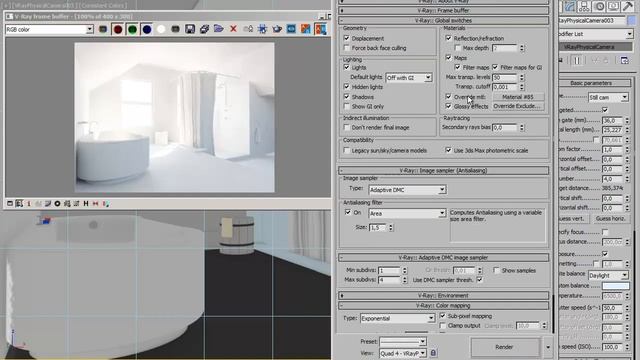Viewport: 640px width, 360px height.
Task: Toggle Reflection/refraction checkbox
Action: click(x=449, y=38)
